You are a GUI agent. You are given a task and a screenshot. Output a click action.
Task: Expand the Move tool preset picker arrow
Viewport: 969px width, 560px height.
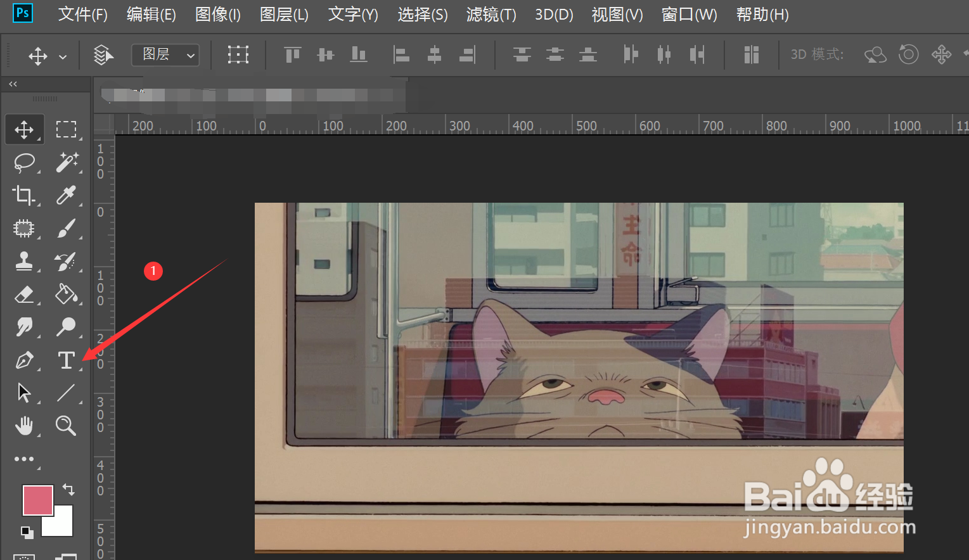point(63,56)
